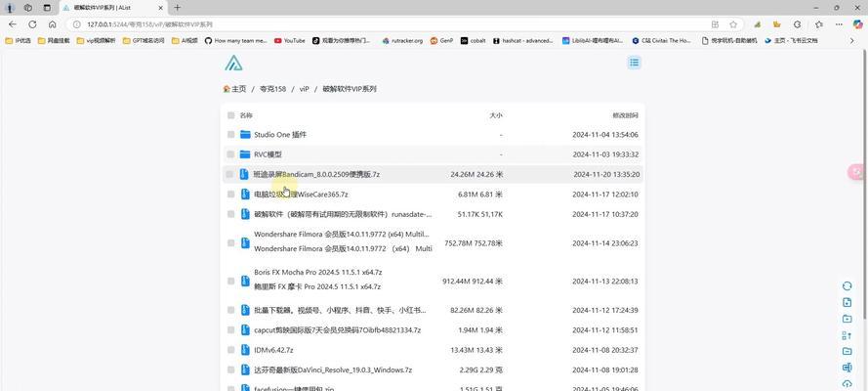This screenshot has height=391, width=868.
Task: Sort files by 修改时间 column header
Action: click(x=625, y=115)
